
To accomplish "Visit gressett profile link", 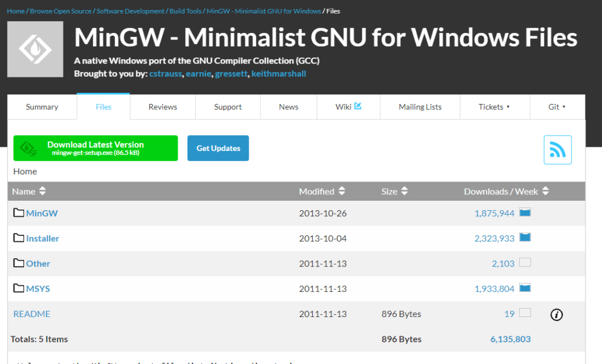I will point(231,73).
